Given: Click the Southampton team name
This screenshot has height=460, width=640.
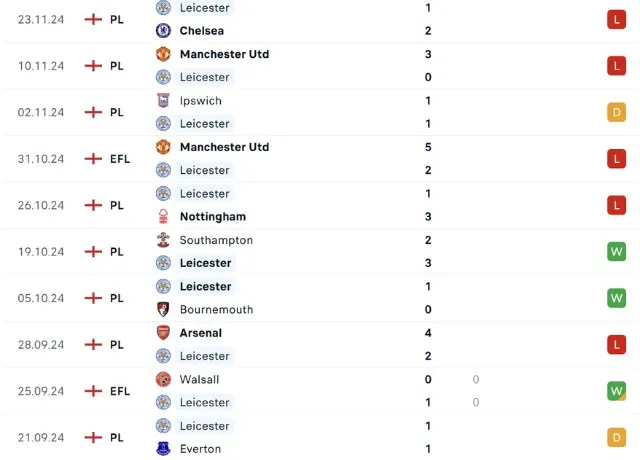Looking at the screenshot, I should click(x=216, y=240).
